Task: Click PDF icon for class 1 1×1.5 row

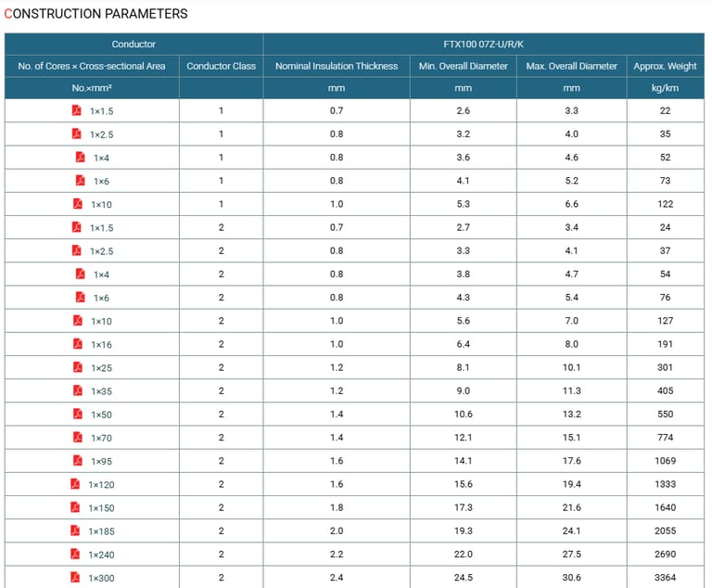Action: (78, 110)
